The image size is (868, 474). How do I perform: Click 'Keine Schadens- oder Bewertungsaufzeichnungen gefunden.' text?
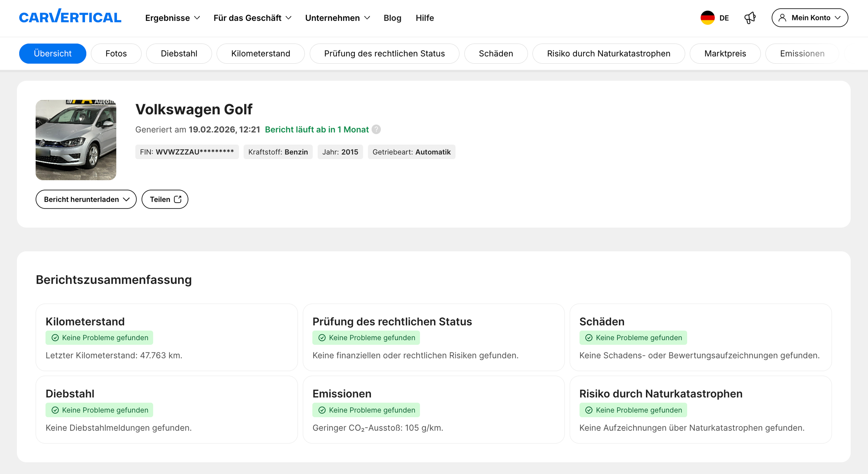tap(700, 355)
